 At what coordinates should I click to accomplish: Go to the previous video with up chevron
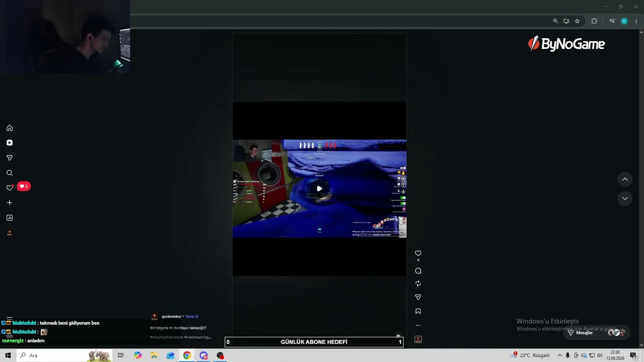[x=625, y=179]
